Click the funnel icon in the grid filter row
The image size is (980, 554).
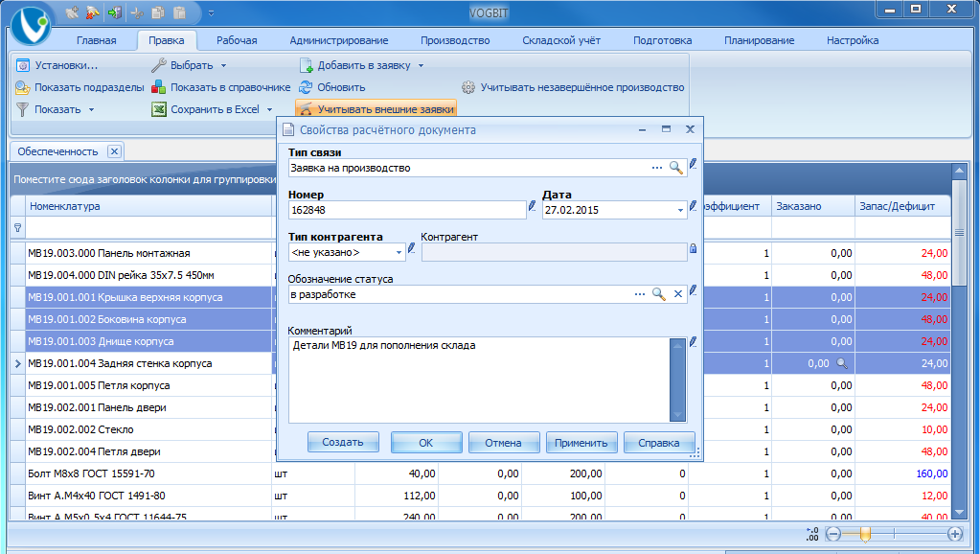(17, 228)
